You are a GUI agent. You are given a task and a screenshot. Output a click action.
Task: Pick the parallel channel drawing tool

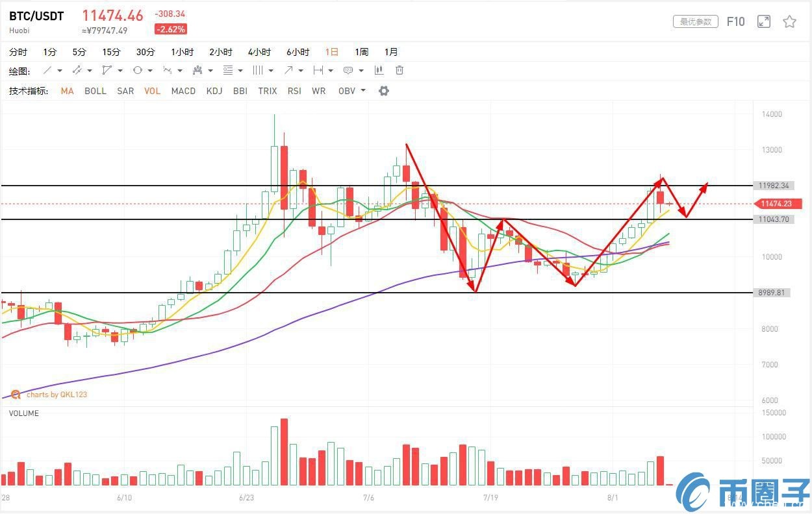[77, 70]
